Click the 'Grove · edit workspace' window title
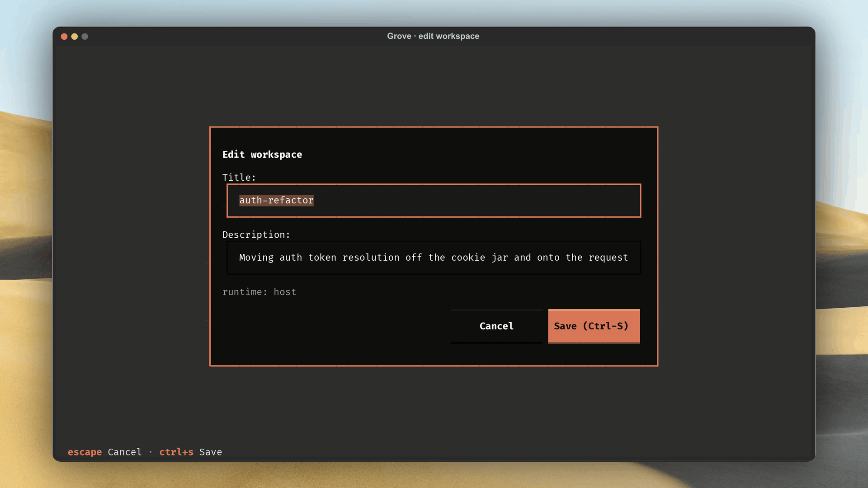868x488 pixels. click(433, 36)
